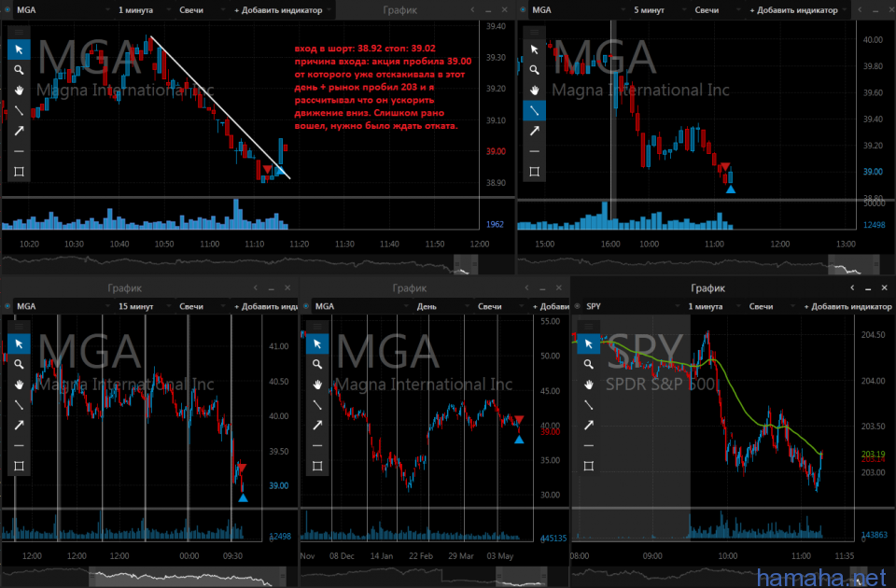Select the cursor tool in MGA 5-minute chart
The image size is (896, 588).
click(x=534, y=49)
